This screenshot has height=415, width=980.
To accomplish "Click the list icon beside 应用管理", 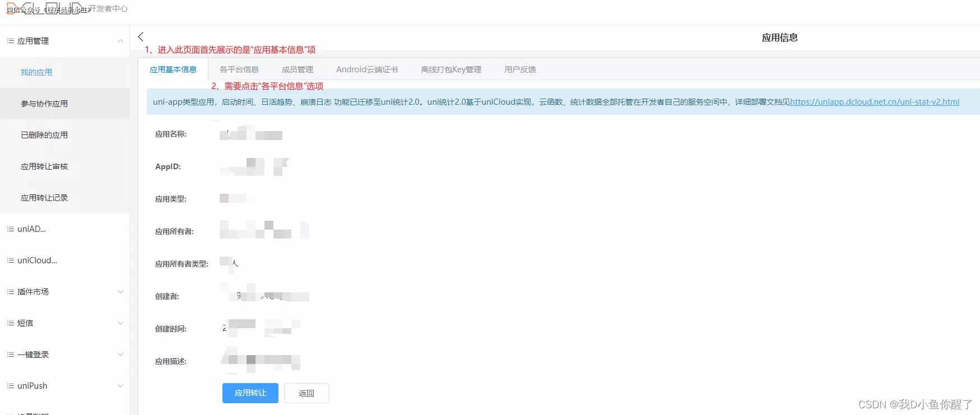I will pyautogui.click(x=10, y=41).
